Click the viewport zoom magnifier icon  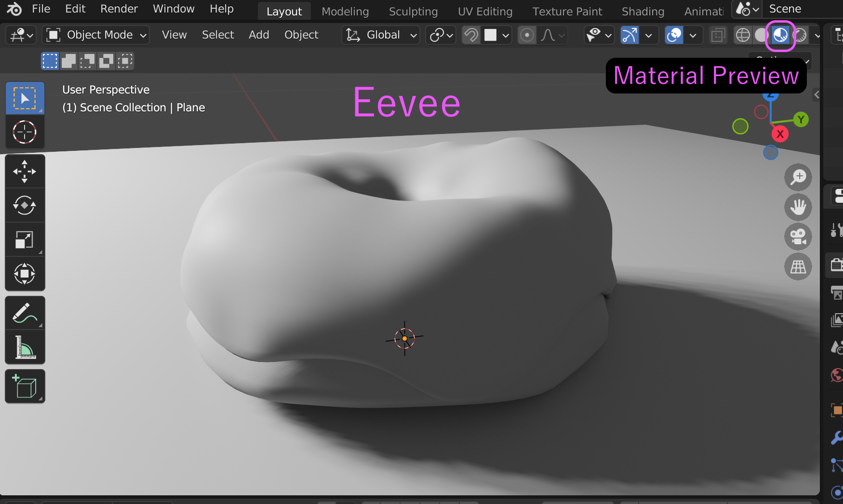798,177
